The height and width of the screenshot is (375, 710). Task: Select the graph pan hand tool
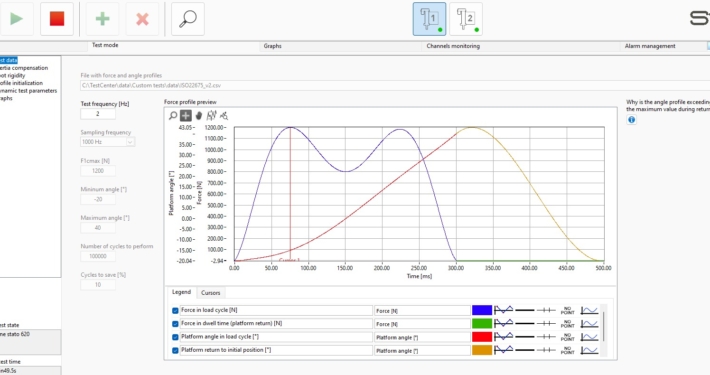tap(198, 116)
